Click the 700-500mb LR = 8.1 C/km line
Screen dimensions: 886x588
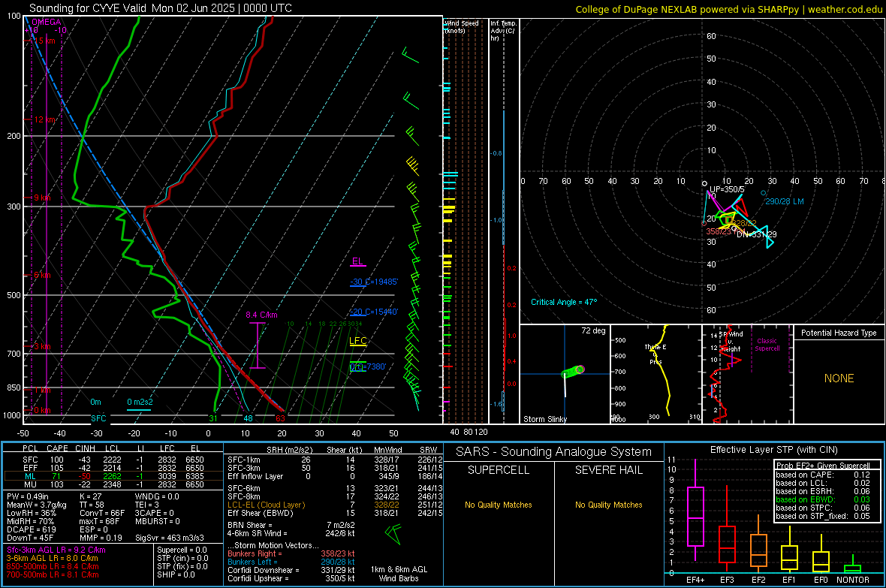[53, 574]
